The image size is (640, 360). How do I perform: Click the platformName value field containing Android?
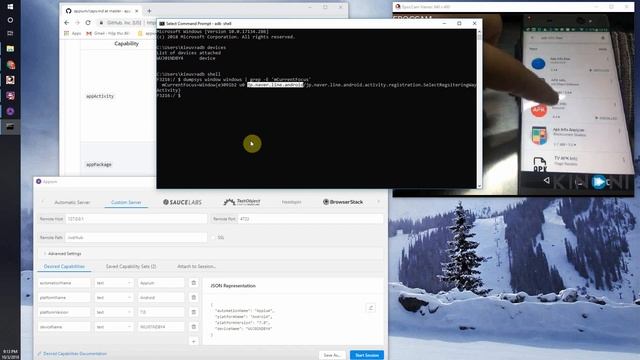coord(161,298)
